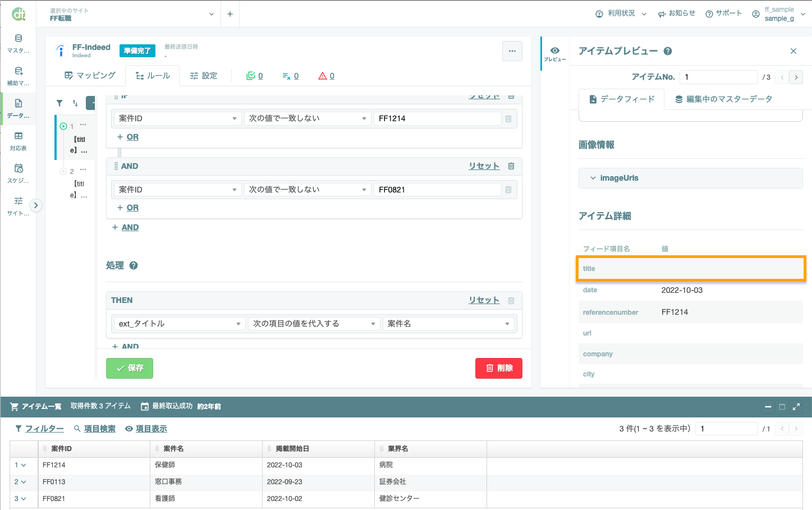812x510 pixels.
Task: Open the スケジ... sidebar section
Action: [19, 174]
